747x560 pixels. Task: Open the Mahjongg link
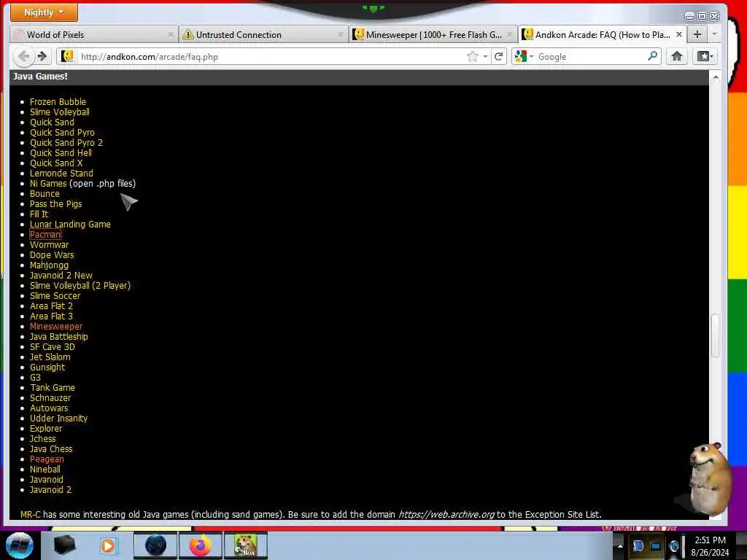[x=49, y=265]
